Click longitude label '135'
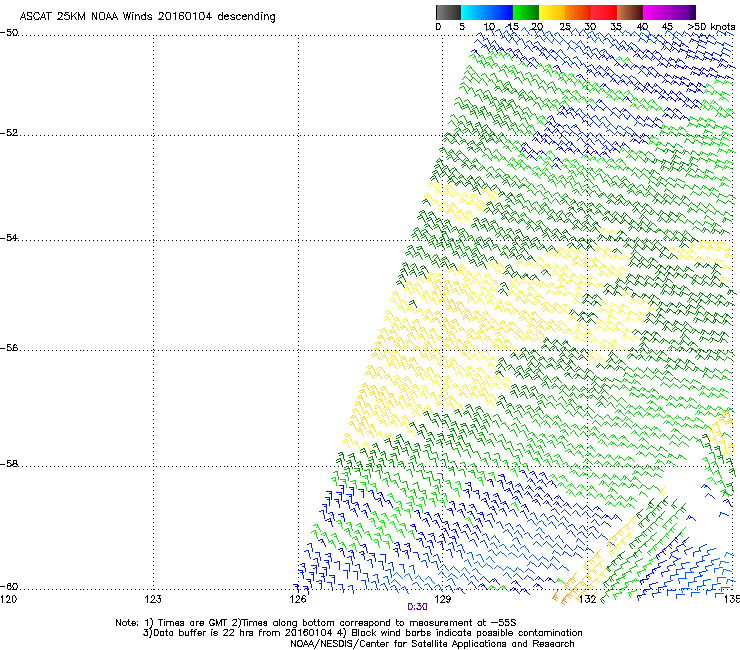740x650 pixels. [732, 599]
